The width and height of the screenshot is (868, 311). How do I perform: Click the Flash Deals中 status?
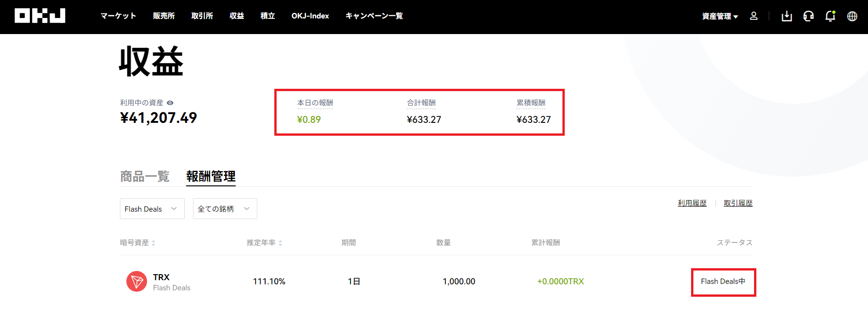click(x=723, y=282)
